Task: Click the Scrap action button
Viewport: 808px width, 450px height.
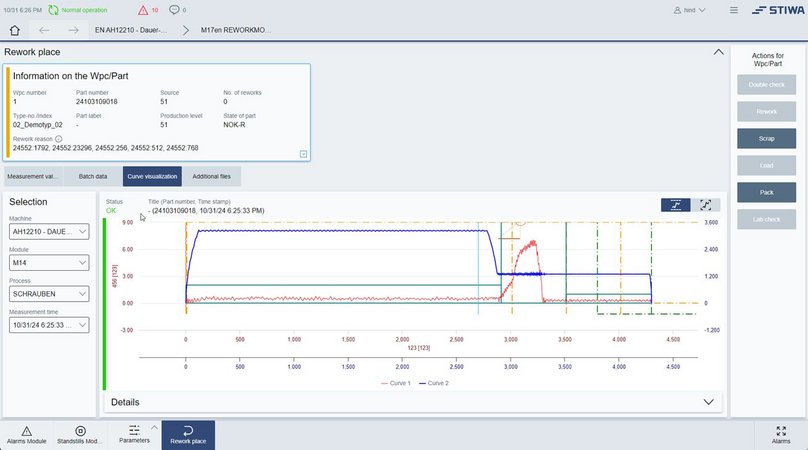Action: (767, 138)
